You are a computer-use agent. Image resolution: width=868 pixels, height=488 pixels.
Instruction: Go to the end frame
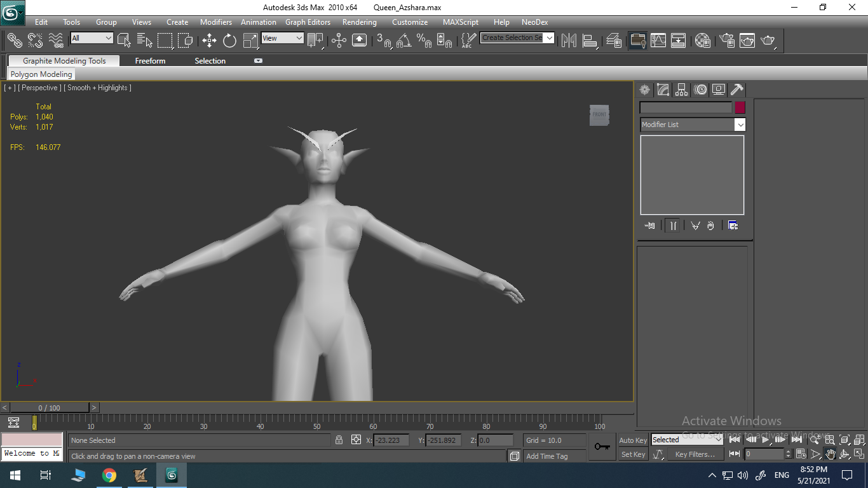click(796, 440)
